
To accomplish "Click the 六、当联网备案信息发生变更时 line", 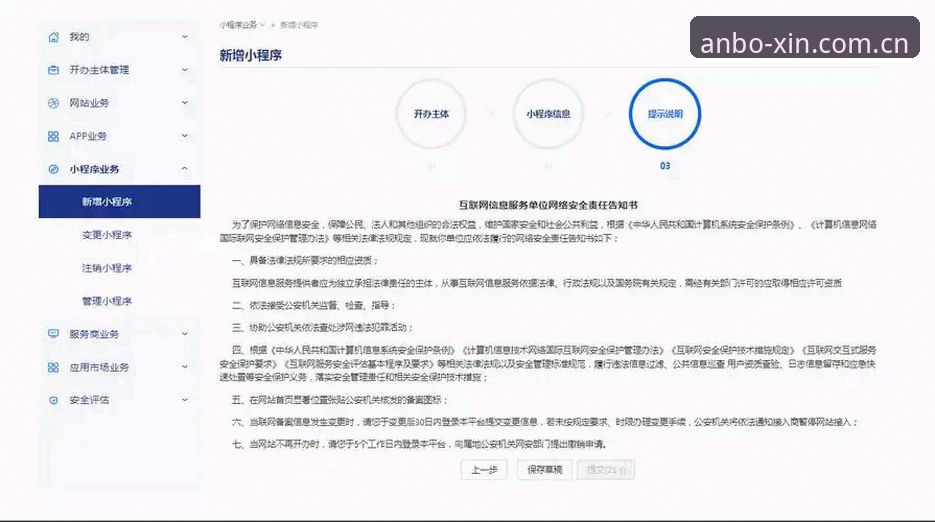I will [x=545, y=422].
